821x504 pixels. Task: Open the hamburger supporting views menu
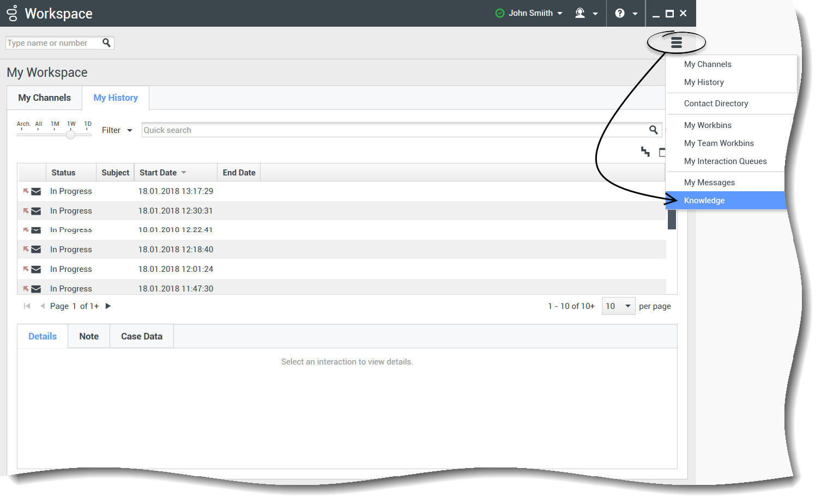tap(676, 42)
